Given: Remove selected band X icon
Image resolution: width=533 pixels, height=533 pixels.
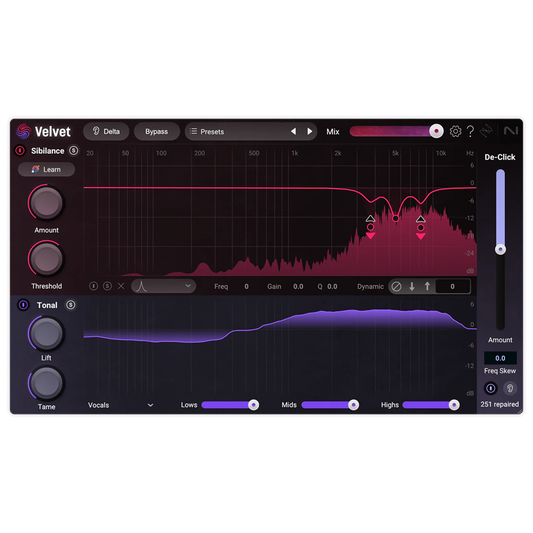Looking at the screenshot, I should click(121, 286).
